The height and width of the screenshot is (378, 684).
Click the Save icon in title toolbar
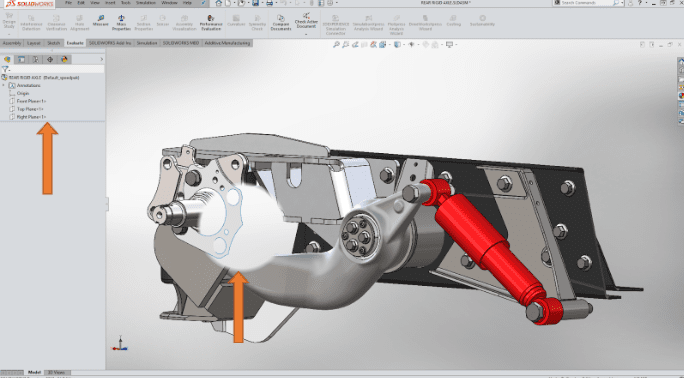coord(256,3)
